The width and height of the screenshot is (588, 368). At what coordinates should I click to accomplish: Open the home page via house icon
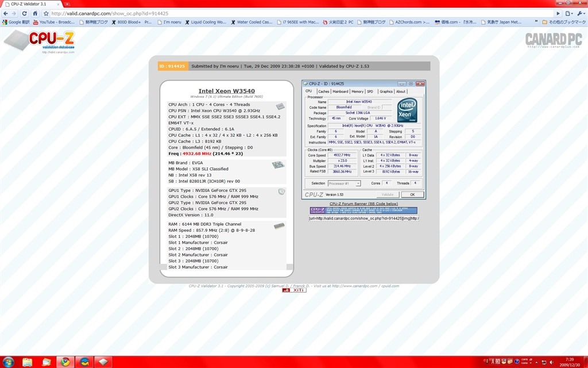35,14
